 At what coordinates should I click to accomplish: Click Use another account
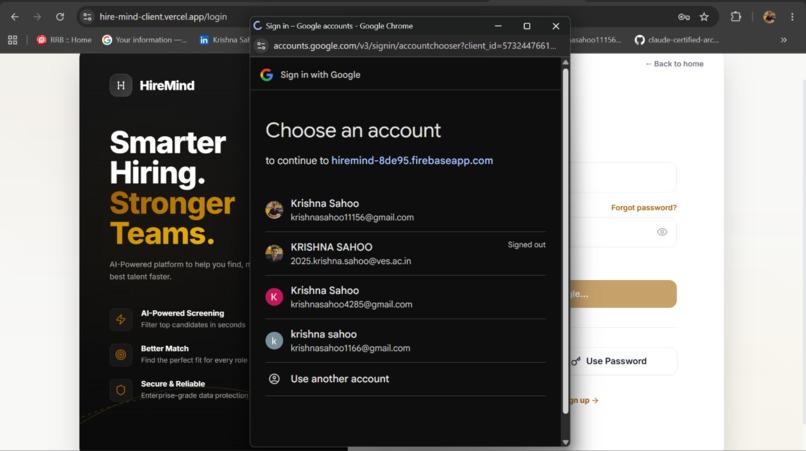405,379
